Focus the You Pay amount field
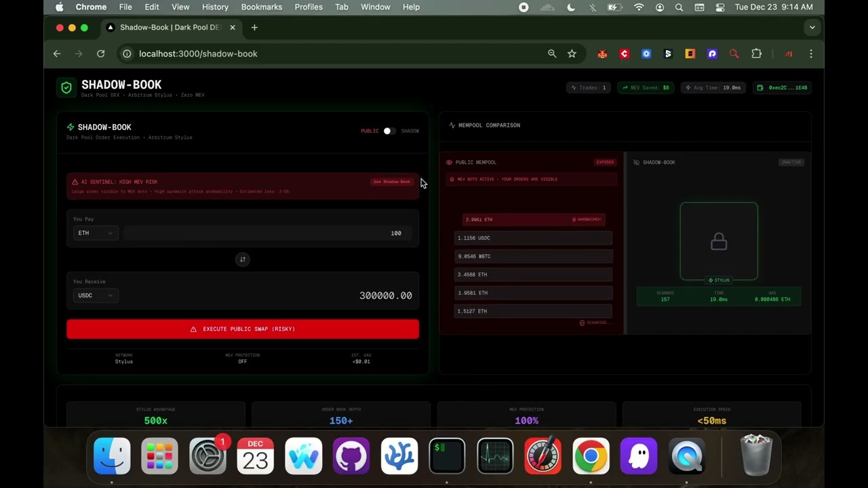This screenshot has width=868, height=488. coord(267,233)
